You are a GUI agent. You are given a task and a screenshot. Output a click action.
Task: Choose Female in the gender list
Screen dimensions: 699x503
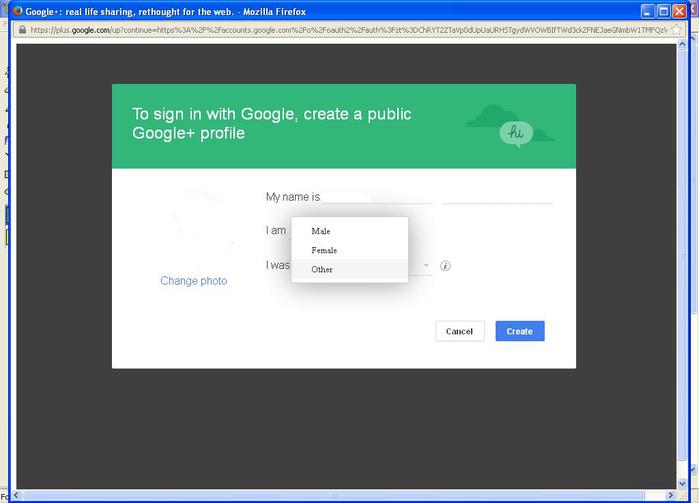350,250
